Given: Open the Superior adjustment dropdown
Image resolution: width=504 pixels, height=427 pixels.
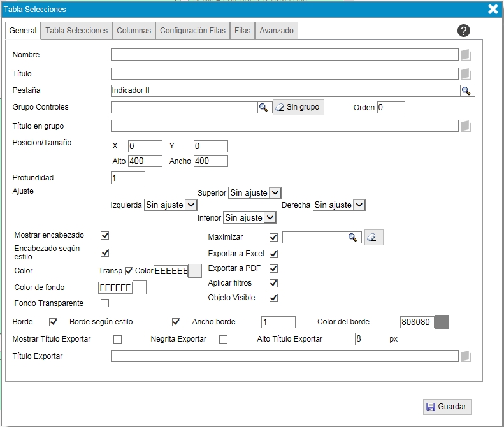Looking at the screenshot, I should tap(255, 192).
